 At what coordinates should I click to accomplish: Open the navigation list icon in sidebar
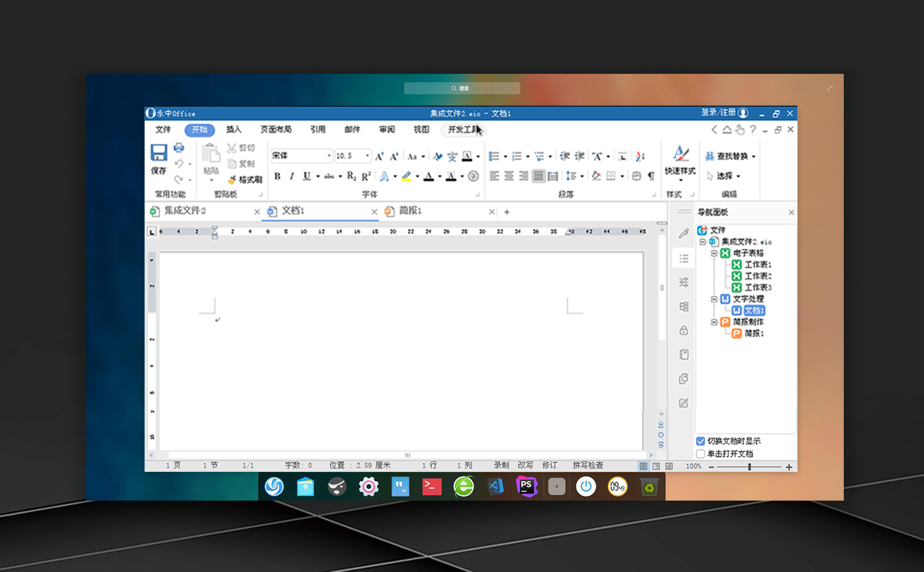(x=683, y=258)
